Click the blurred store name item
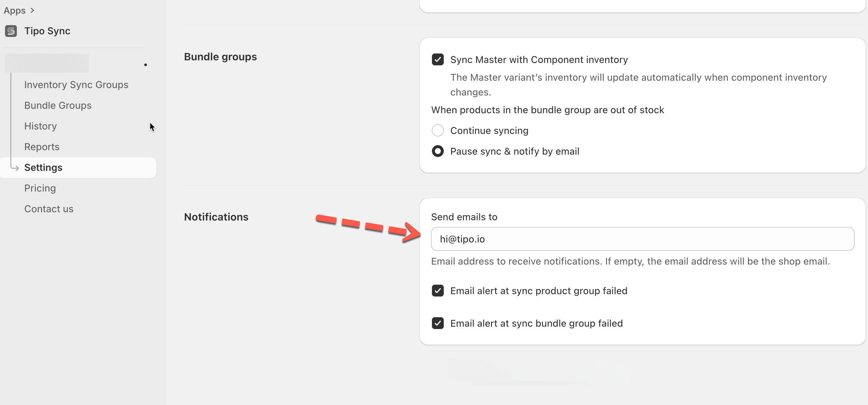 pos(47,63)
